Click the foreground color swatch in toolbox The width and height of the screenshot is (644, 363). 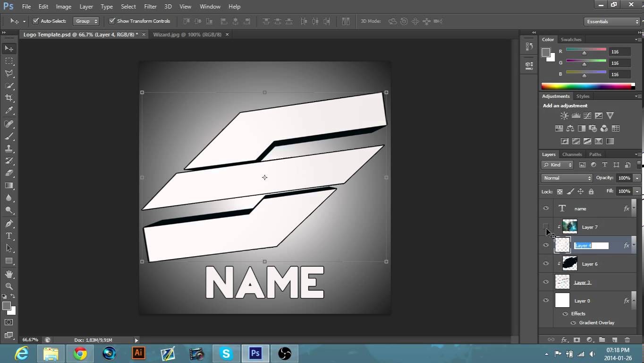[x=7, y=306]
